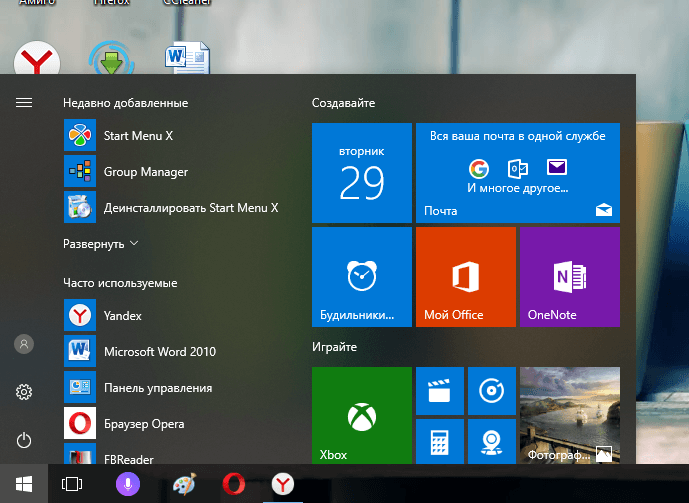Open the user account icon menu
Image resolution: width=689 pixels, height=503 pixels.
click(24, 344)
